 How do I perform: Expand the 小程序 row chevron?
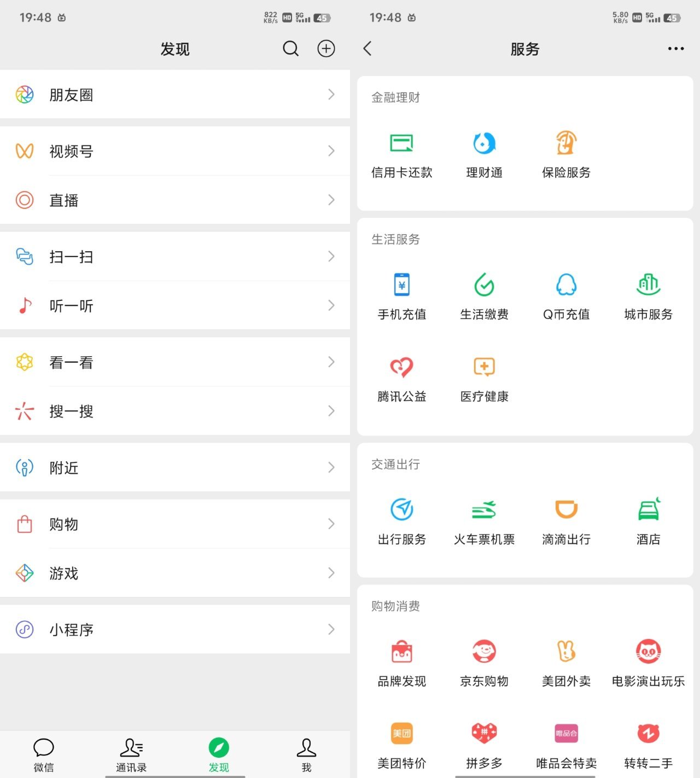tap(331, 630)
